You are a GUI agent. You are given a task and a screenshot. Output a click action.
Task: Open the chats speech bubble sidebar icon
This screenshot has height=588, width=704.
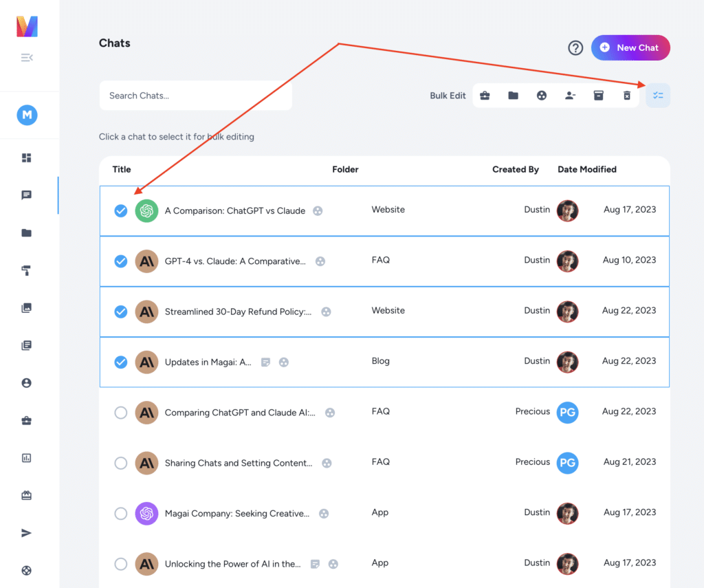click(x=27, y=195)
